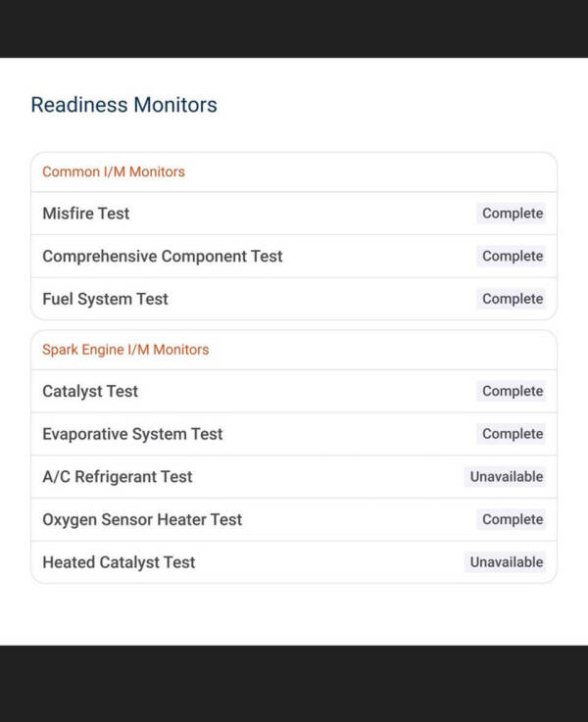This screenshot has width=588, height=722.
Task: Open the Heated Catalyst Test row
Action: click(294, 562)
